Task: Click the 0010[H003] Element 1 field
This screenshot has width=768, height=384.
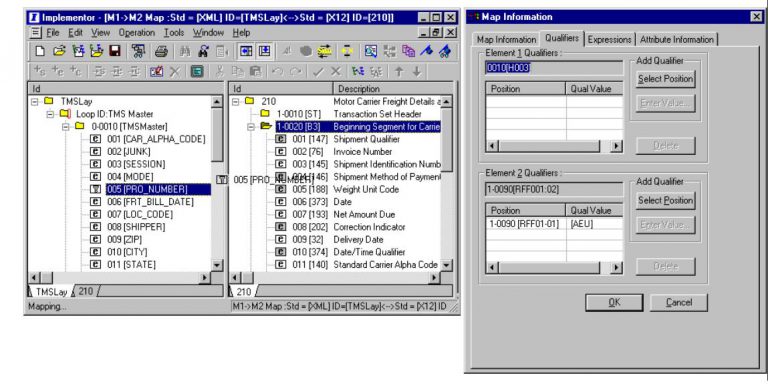Action: click(x=554, y=68)
